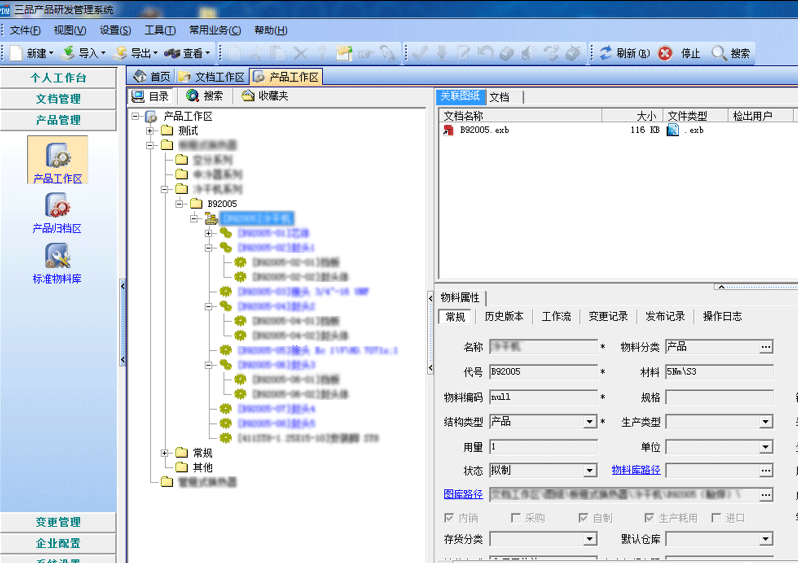Open the 标准物料库 sidebar icon
This screenshot has width=798, height=563.
pyautogui.click(x=57, y=256)
